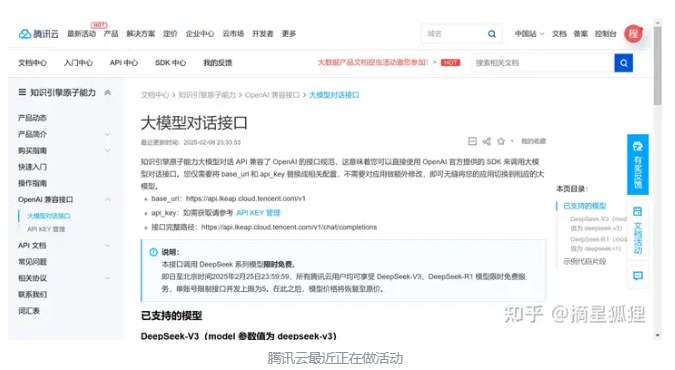Image resolution: width=675 pixels, height=370 pixels.
Task: Click the 我的收藏 link
Action: [533, 141]
